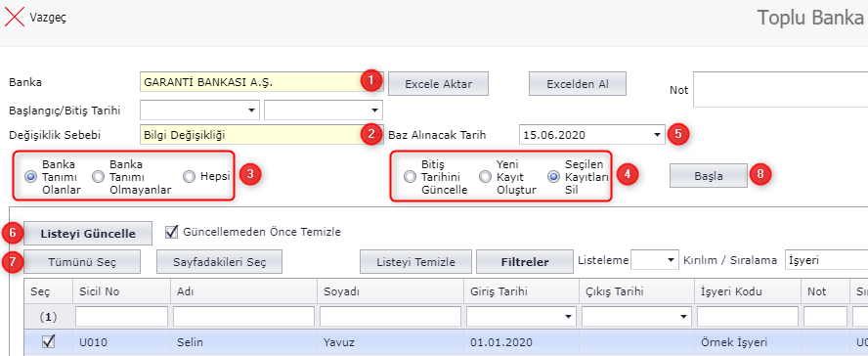Open the start date dropdown for Başlangıç Tarihi
The height and width of the screenshot is (356, 868).
click(253, 110)
